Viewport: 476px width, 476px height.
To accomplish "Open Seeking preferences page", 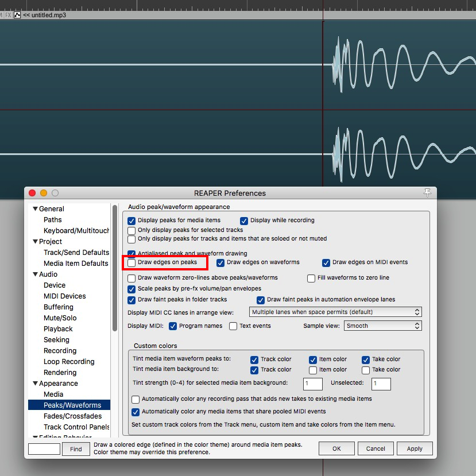I will pos(56,340).
